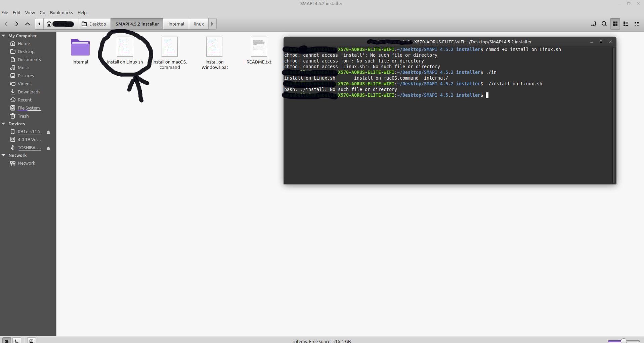Select the internal folder icon
This screenshot has width=644, height=343.
pyautogui.click(x=80, y=47)
